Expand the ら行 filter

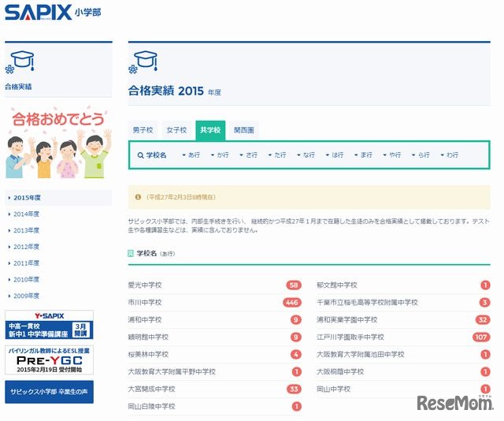click(421, 155)
